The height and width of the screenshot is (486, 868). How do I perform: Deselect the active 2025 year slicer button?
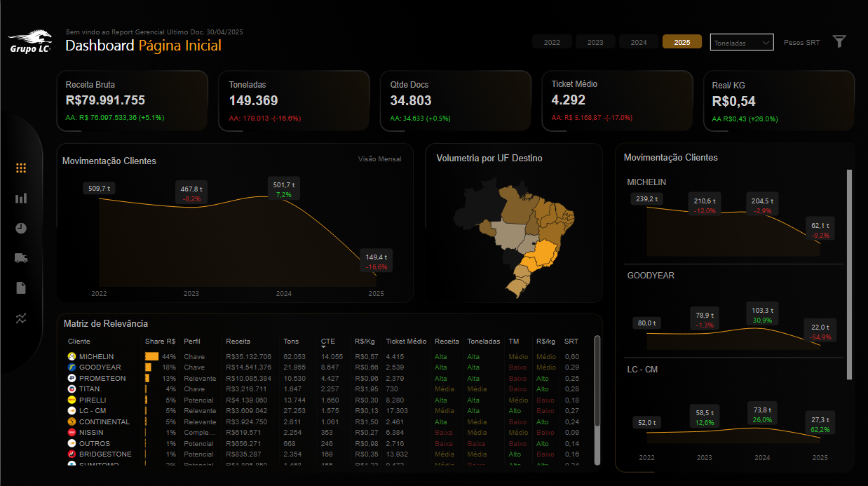coord(682,42)
